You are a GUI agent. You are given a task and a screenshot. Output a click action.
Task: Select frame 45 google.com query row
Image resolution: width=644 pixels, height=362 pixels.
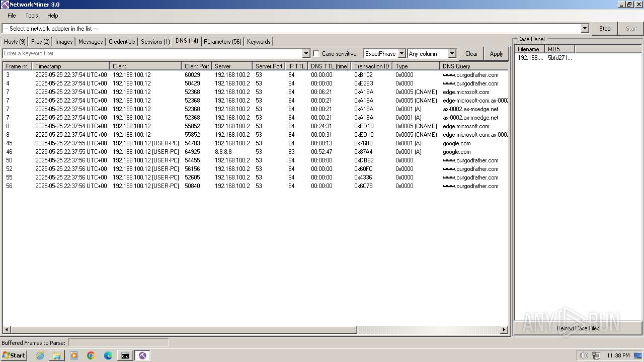[x=256, y=143]
